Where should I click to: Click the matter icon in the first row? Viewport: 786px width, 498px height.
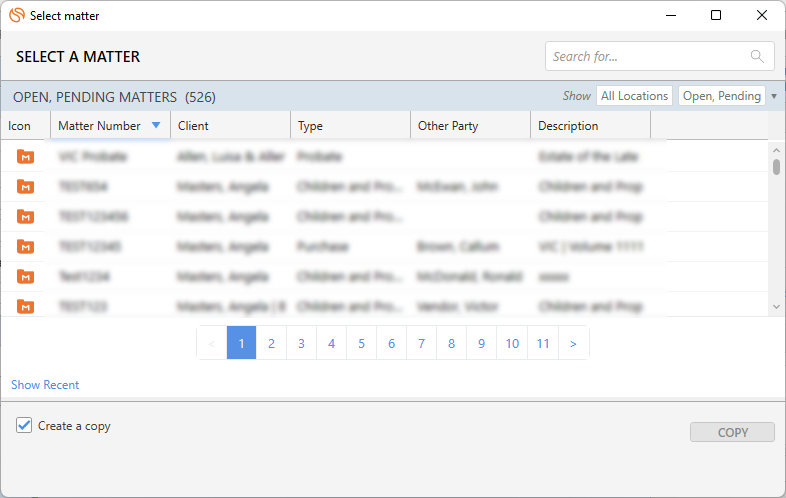(x=25, y=156)
